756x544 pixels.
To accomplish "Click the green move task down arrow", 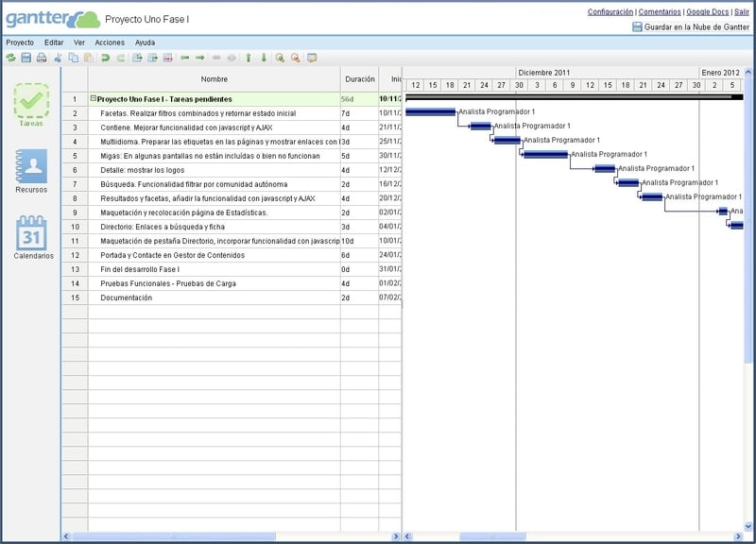I will coord(264,58).
